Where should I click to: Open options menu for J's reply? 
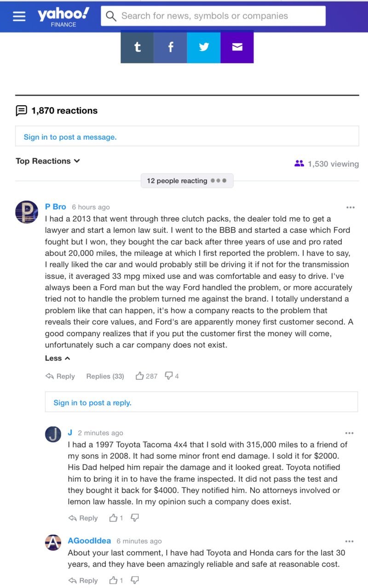pyautogui.click(x=350, y=433)
